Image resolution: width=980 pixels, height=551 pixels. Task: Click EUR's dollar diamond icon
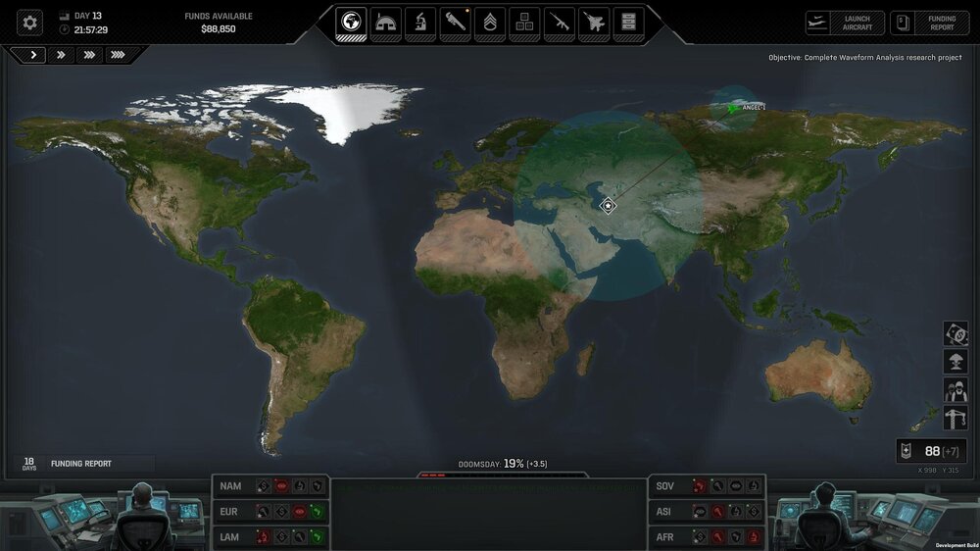click(x=281, y=512)
